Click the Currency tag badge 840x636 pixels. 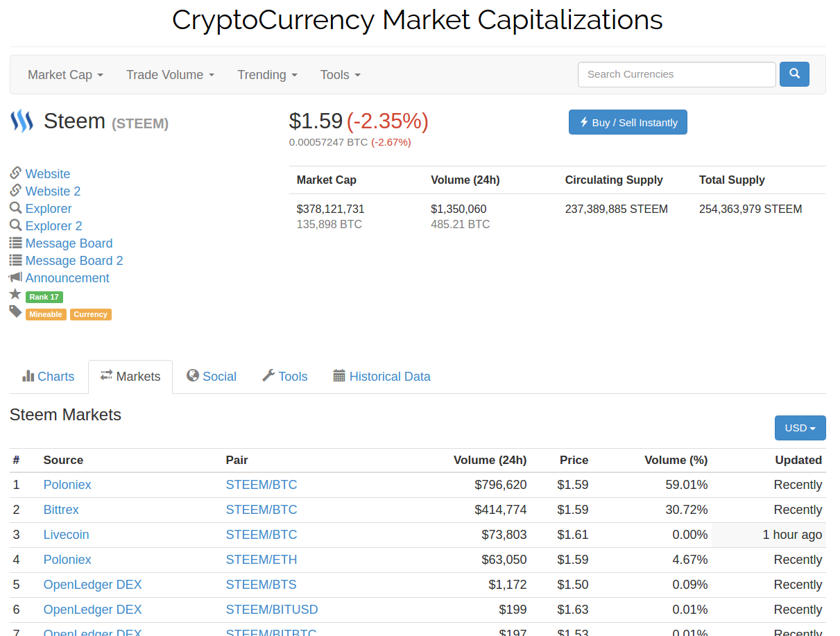click(91, 314)
